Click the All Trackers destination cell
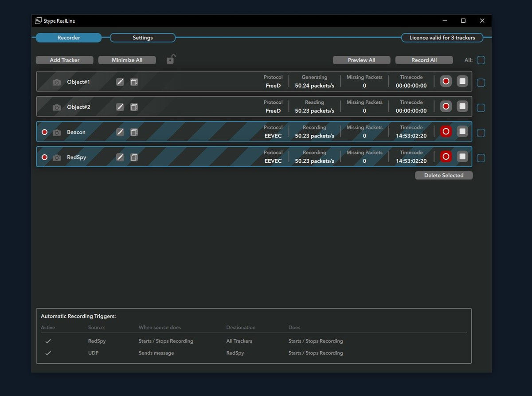Screen dimensions: 532x396 [x=239, y=341]
